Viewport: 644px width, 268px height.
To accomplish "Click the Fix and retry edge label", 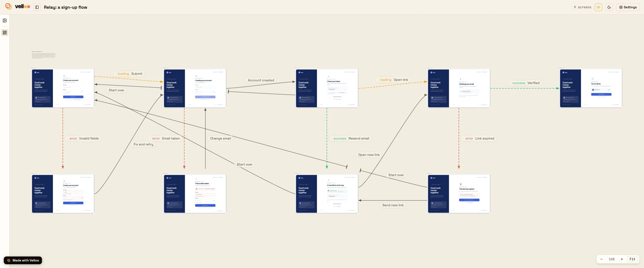I will (143, 144).
